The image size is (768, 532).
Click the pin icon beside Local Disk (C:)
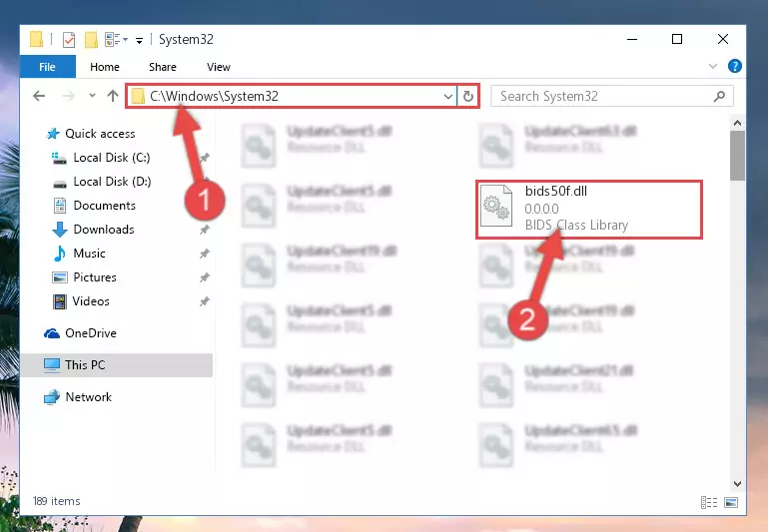click(x=205, y=158)
